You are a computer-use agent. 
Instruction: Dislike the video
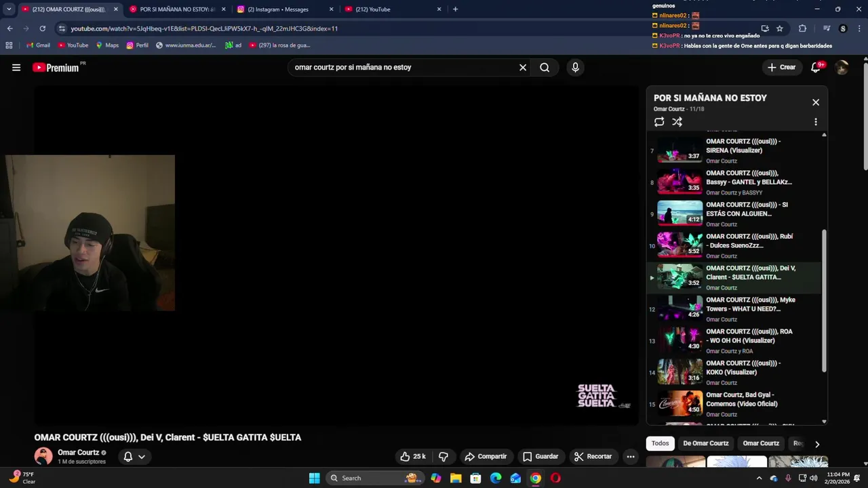(x=443, y=456)
